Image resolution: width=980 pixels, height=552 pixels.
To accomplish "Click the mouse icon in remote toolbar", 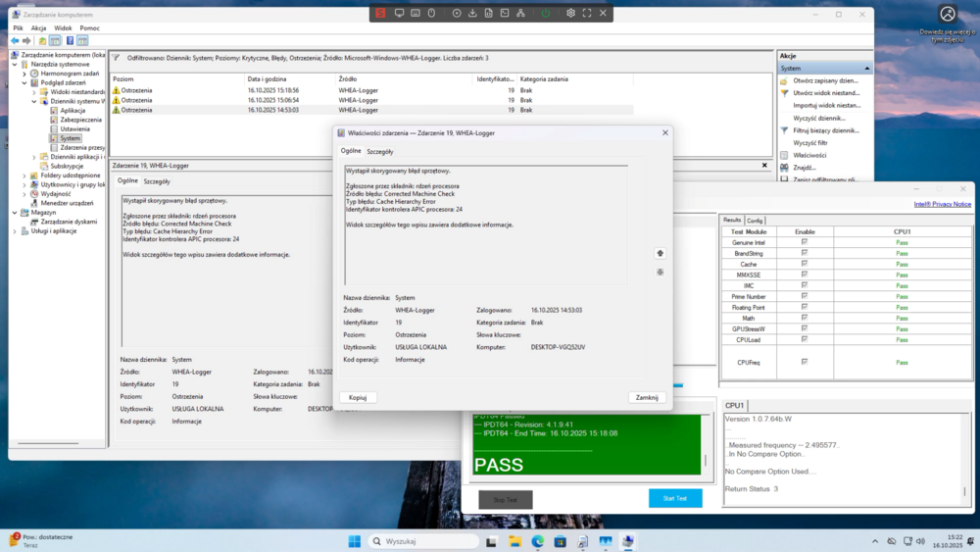I will point(431,13).
